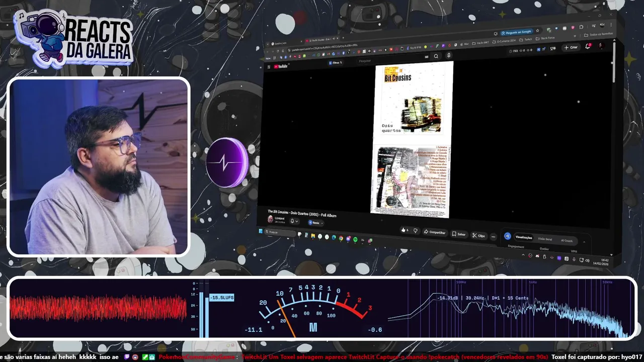Open the YouTube account avatar menu

coord(601,46)
